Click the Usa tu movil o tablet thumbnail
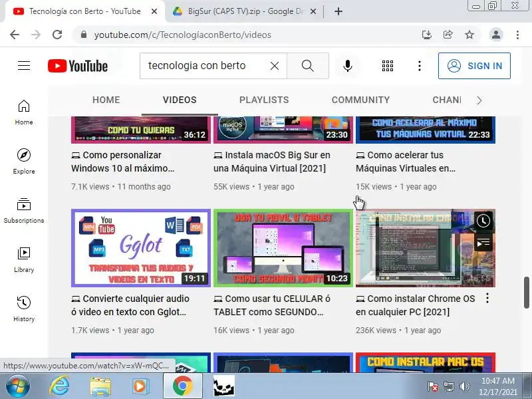 (283, 248)
